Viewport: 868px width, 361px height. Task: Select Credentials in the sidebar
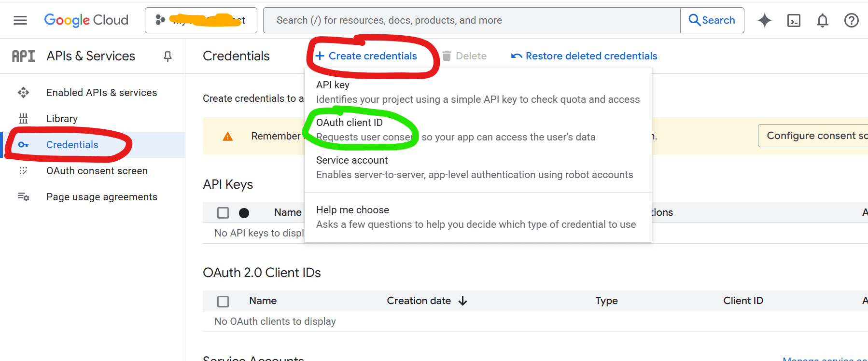click(x=72, y=145)
